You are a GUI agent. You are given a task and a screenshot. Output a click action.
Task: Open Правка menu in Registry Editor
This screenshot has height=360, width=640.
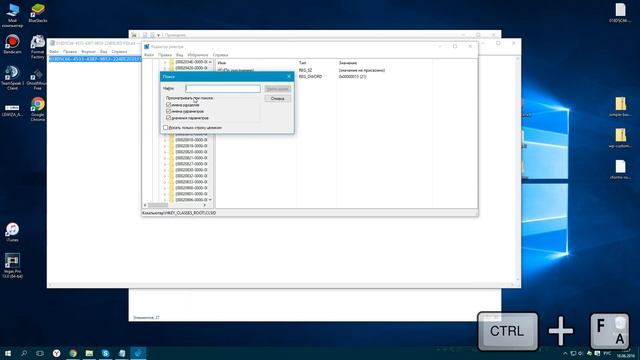(x=165, y=55)
